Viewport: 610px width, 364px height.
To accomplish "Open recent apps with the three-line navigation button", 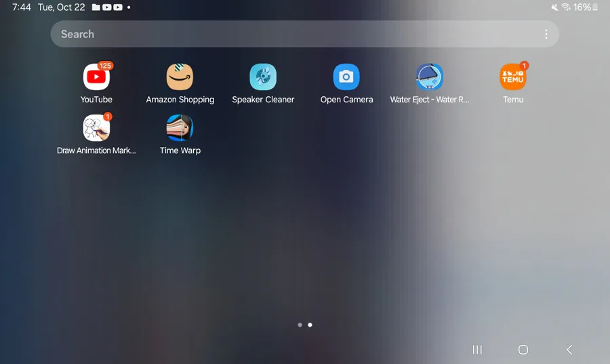I will tap(477, 350).
